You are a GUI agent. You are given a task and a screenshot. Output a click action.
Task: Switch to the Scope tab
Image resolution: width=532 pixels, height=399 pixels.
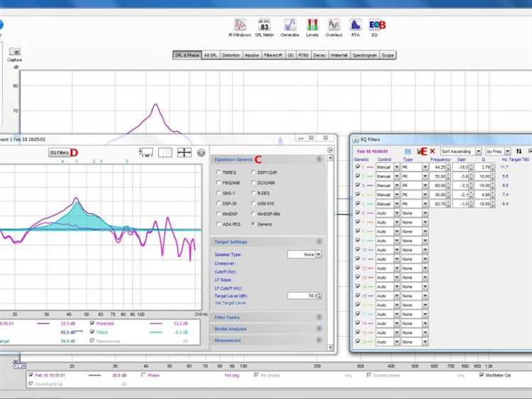point(388,55)
